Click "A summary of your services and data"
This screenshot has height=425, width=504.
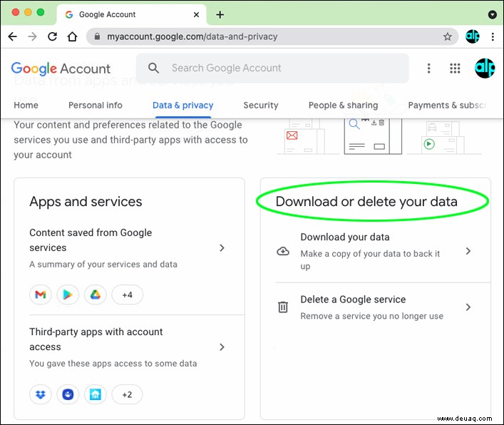pos(103,265)
